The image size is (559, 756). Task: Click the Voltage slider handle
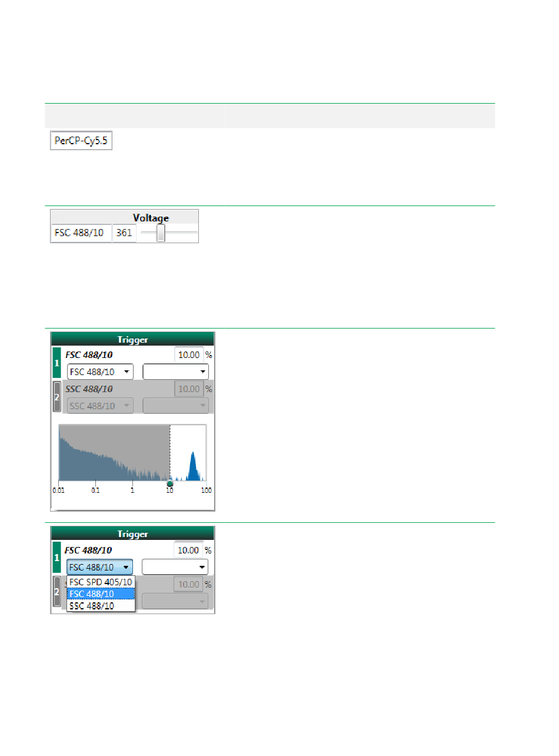161,234
